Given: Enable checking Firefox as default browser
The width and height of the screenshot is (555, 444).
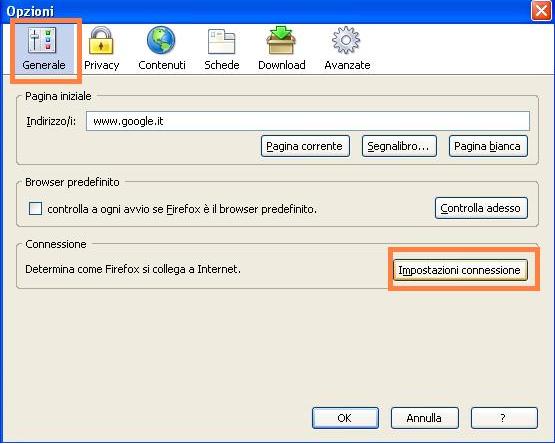Looking at the screenshot, I should pos(35,209).
